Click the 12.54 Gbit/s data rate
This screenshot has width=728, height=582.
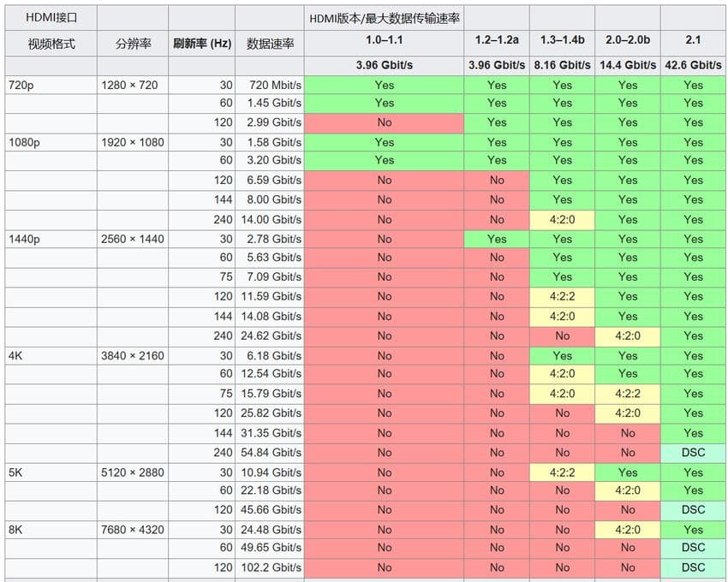[x=270, y=374]
